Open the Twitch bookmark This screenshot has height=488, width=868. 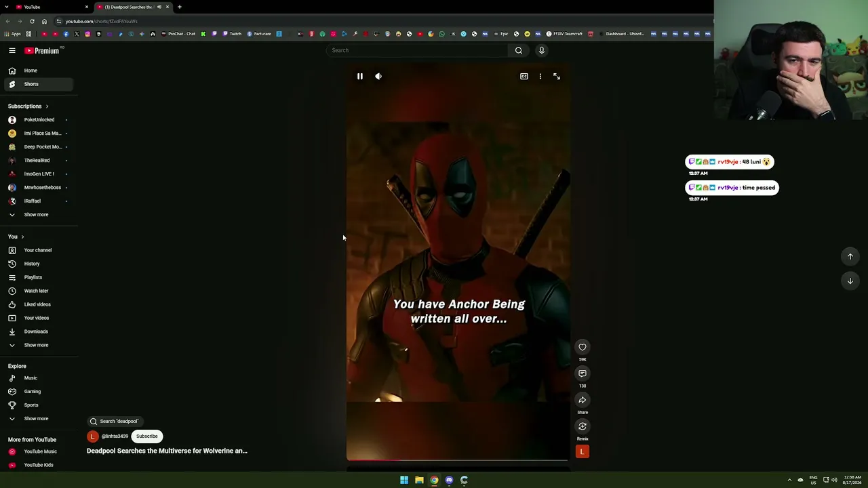pos(231,34)
